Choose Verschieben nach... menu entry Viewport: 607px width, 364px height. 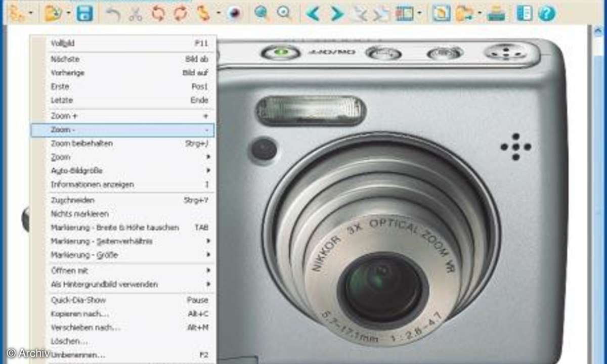pos(123,327)
